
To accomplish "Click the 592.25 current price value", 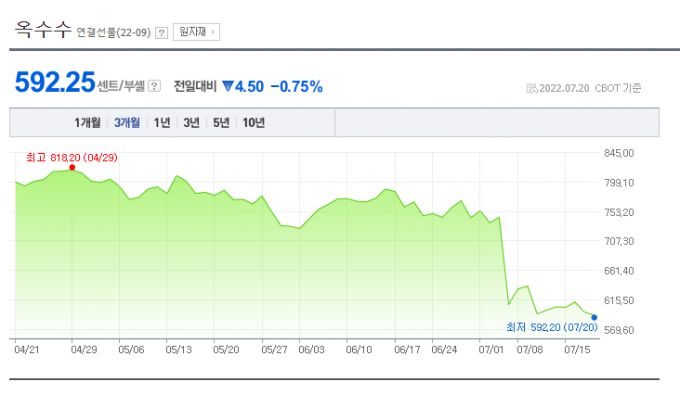I will (x=55, y=82).
